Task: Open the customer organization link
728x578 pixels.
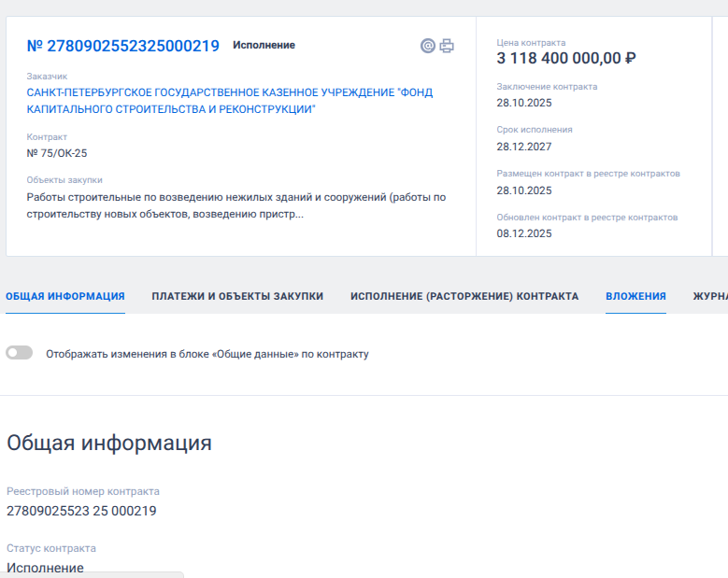Action: point(229,101)
